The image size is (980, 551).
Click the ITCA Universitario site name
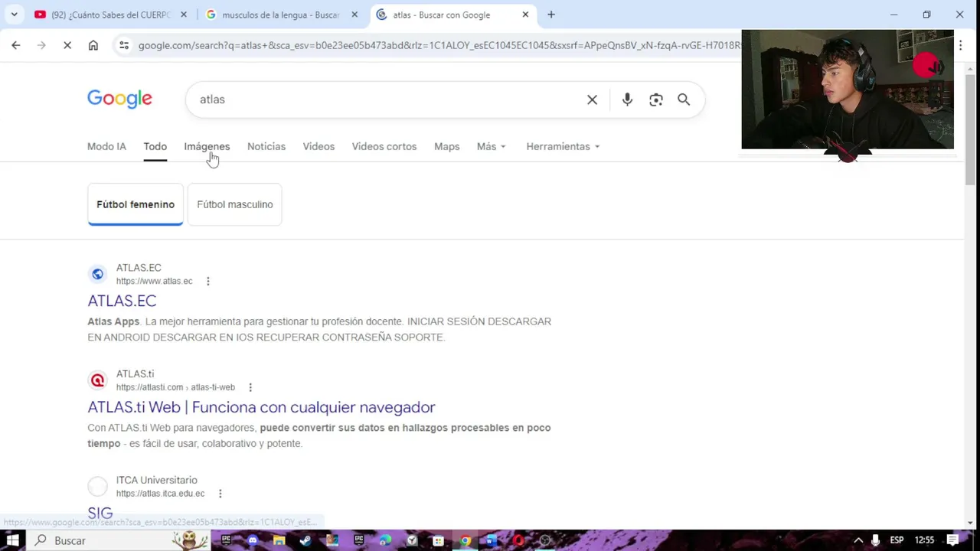coord(157,481)
